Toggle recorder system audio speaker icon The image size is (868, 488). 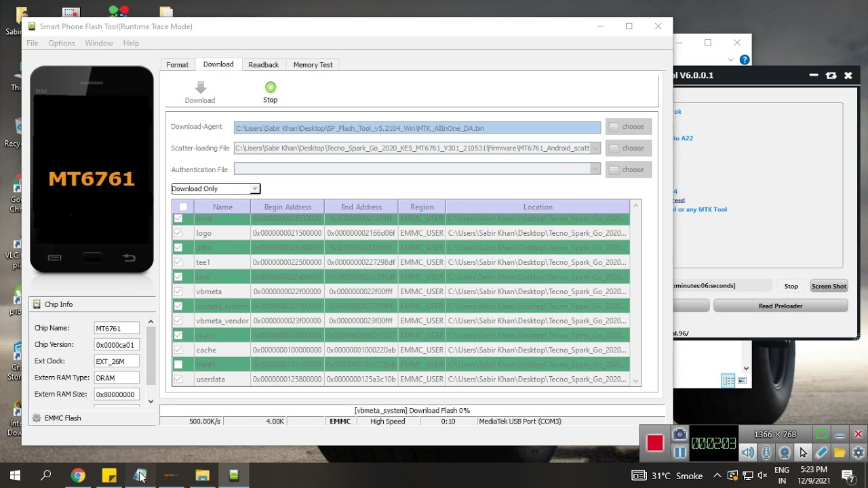click(747, 452)
